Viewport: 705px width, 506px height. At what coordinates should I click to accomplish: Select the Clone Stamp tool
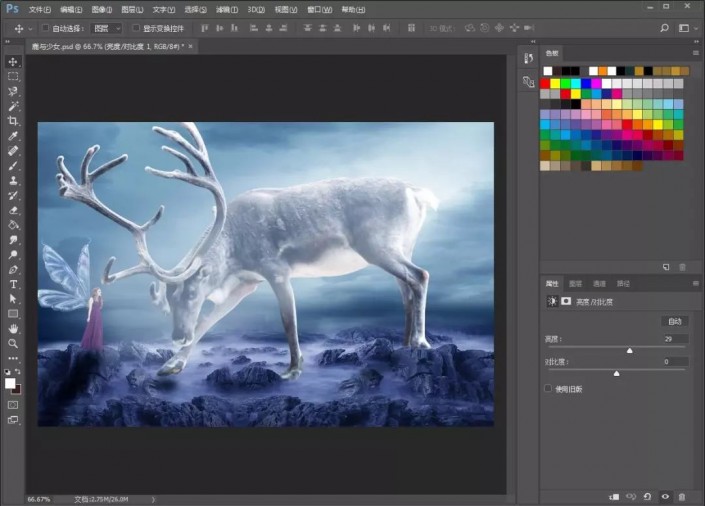[x=13, y=180]
